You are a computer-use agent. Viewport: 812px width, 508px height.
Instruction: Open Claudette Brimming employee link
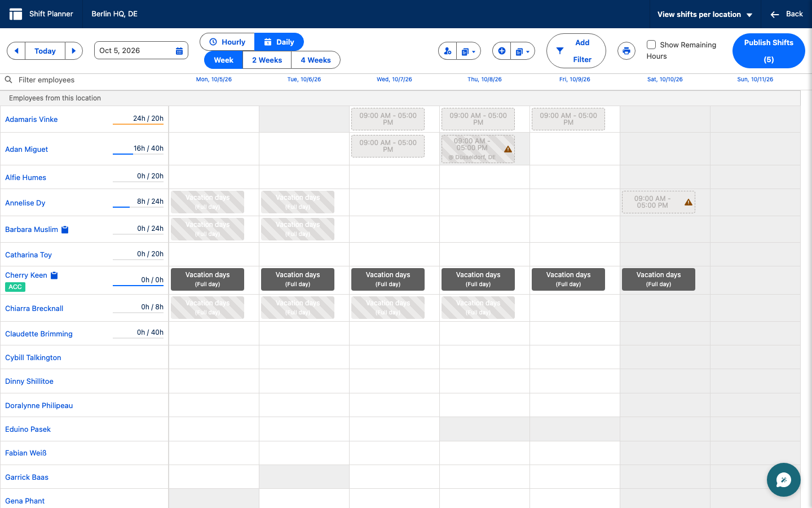click(x=39, y=334)
